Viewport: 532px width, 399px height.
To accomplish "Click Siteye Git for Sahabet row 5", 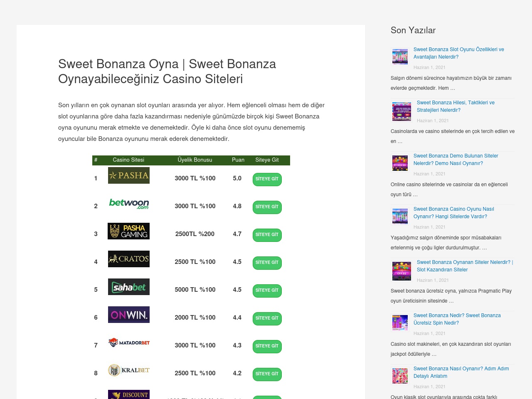I will (267, 291).
